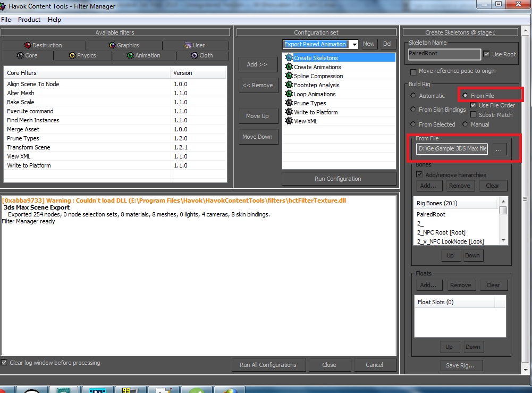Screen dimensions: 532x393
Task: Select the From Selected radio option
Action: [x=413, y=124]
